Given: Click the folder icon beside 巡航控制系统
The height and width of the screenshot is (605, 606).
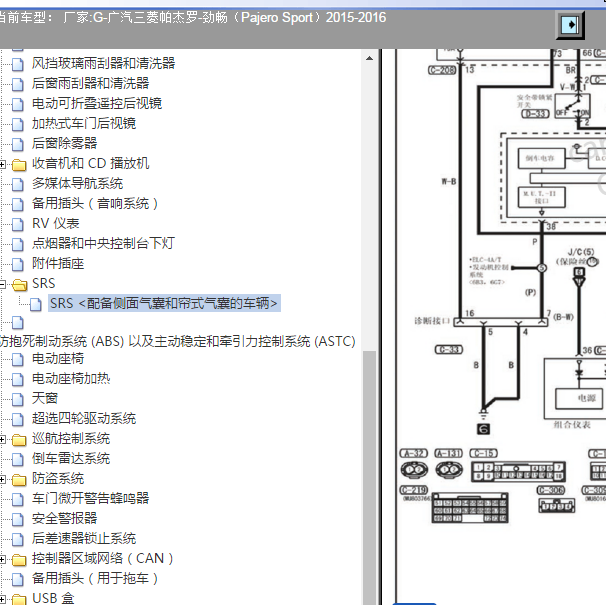Looking at the screenshot, I should pyautogui.click(x=19, y=440).
